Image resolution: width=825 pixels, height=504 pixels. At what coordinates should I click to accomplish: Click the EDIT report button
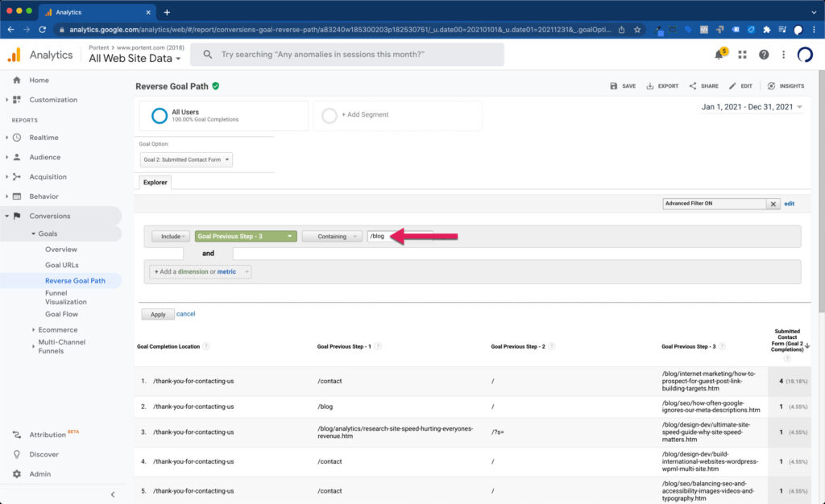pos(741,85)
